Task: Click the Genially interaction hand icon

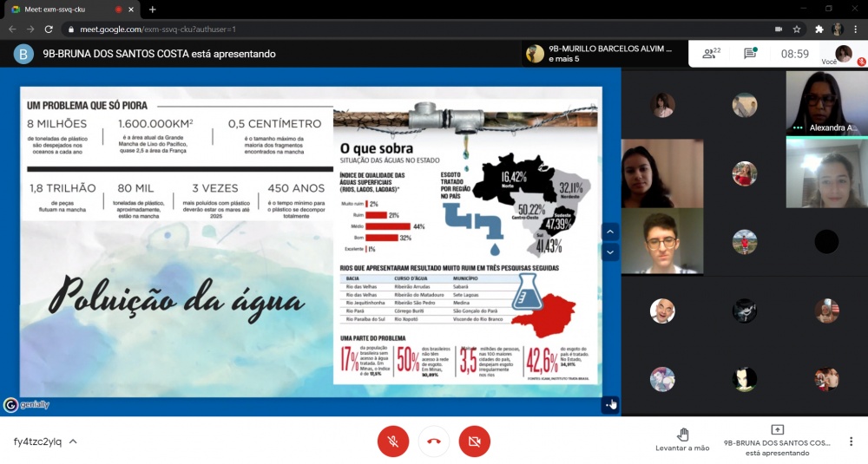Action: pyautogui.click(x=610, y=405)
